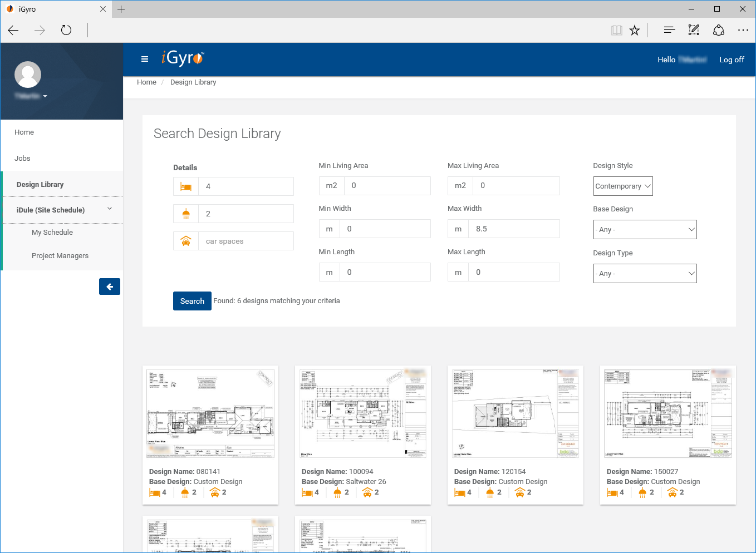This screenshot has width=756, height=553.
Task: Click the bathroom shower icon in the Details section
Action: click(x=186, y=214)
